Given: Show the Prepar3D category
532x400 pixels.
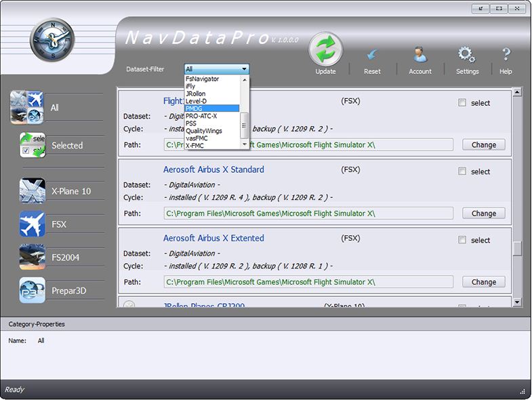Looking at the screenshot, I should click(x=33, y=291).
